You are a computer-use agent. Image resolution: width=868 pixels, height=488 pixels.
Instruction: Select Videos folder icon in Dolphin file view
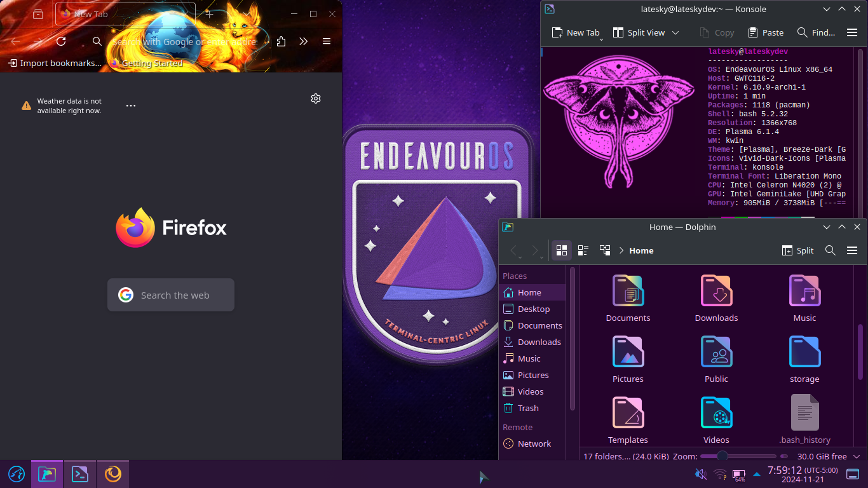(716, 413)
